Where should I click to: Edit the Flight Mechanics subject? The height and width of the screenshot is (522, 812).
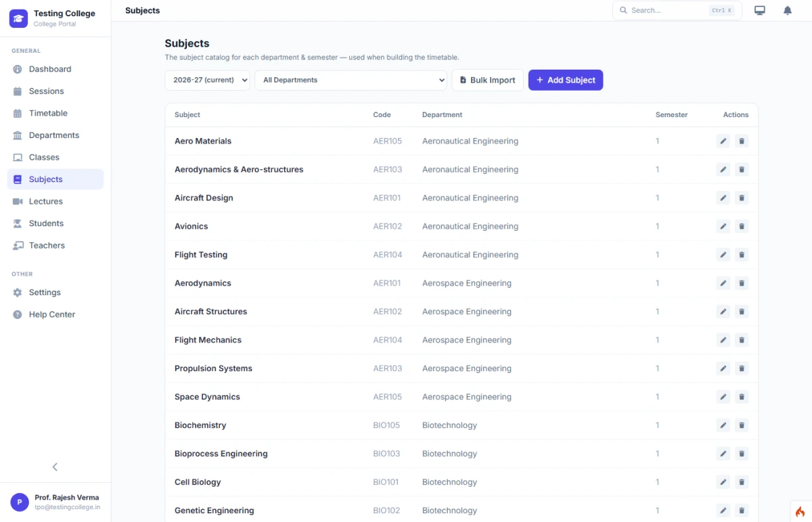click(x=723, y=341)
